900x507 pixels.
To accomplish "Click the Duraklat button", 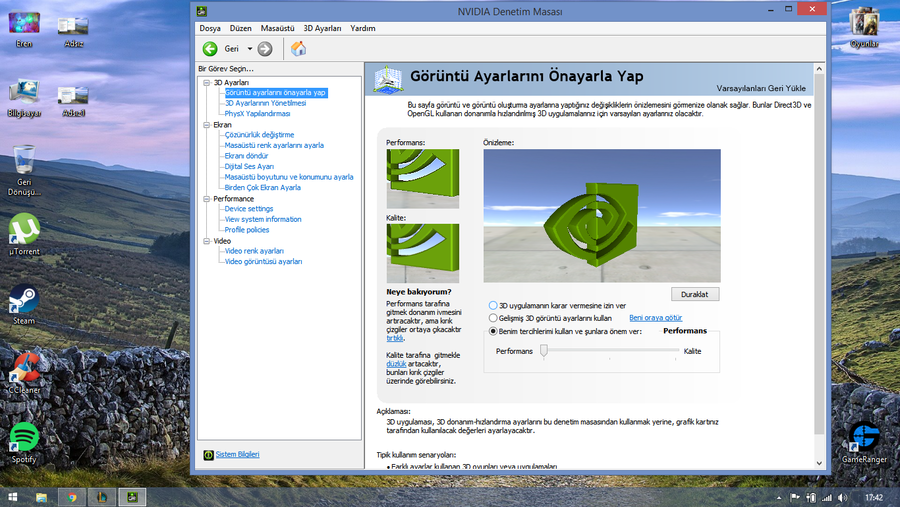I will [x=695, y=295].
